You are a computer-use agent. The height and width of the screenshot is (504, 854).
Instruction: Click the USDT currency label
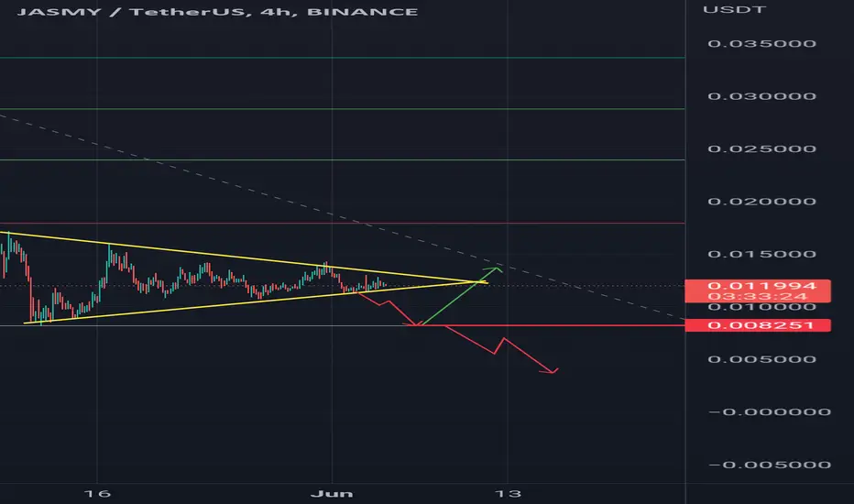(x=734, y=9)
